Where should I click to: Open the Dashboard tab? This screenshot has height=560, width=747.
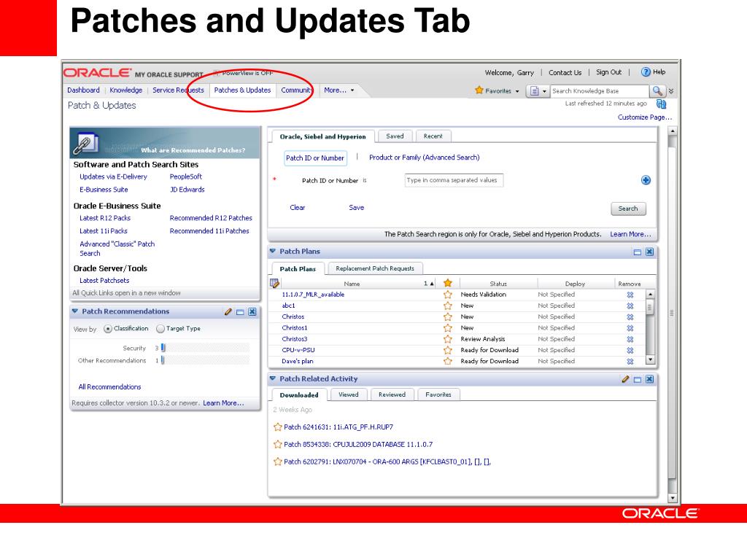83,90
